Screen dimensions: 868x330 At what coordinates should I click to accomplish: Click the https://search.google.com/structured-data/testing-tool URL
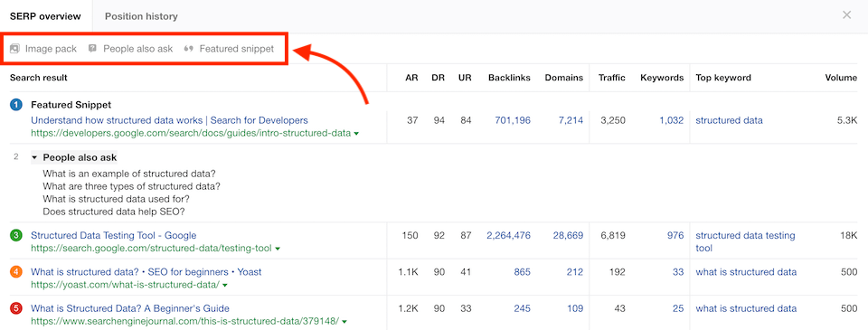pos(151,249)
